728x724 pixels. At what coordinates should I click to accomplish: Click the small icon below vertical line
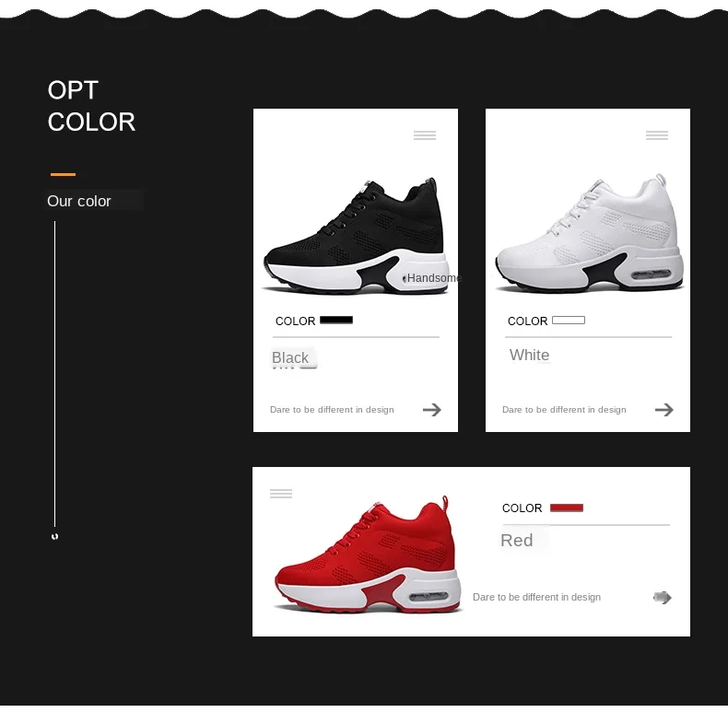54,536
